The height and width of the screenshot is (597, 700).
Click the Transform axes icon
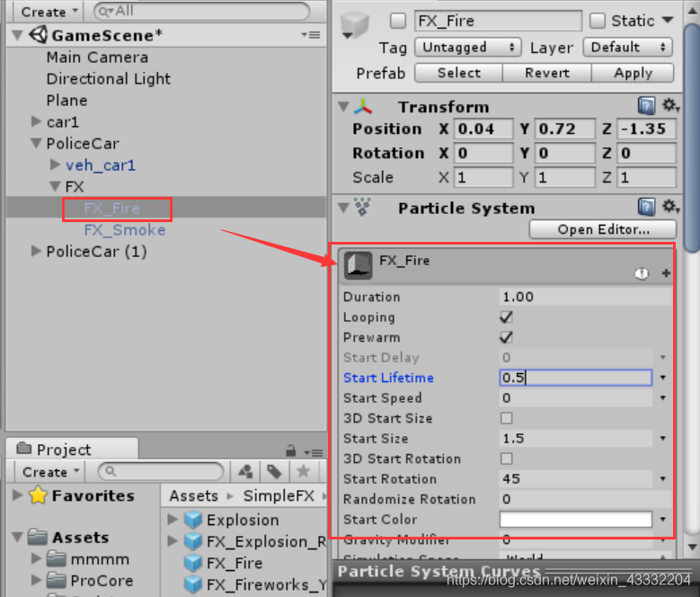point(363,106)
